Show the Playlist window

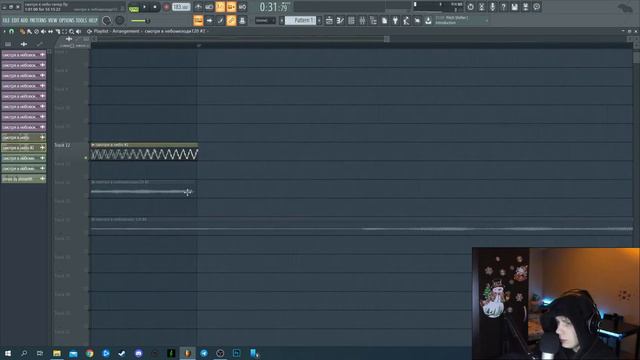(x=329, y=20)
